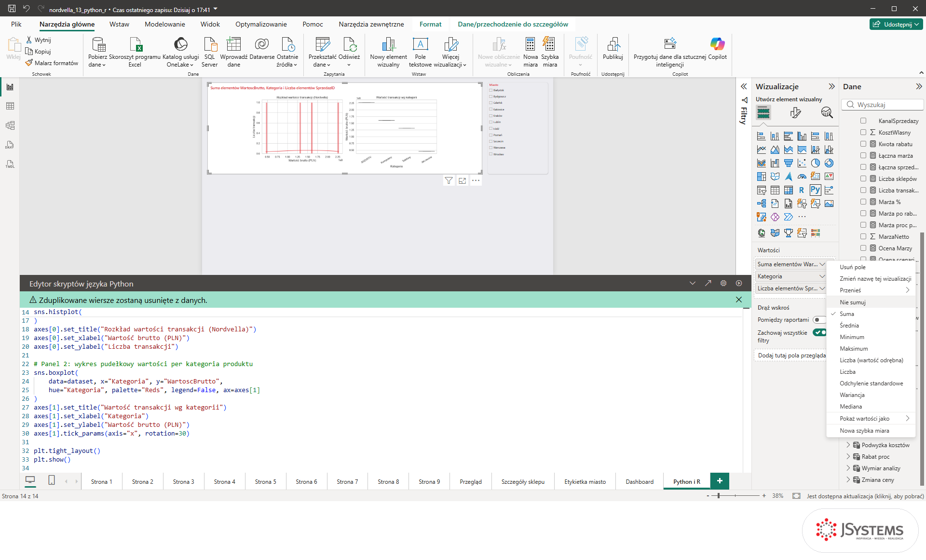Viewport: 926px width, 560px height.
Task: Click Skoroszyt programu Excel icon
Action: pyautogui.click(x=135, y=52)
